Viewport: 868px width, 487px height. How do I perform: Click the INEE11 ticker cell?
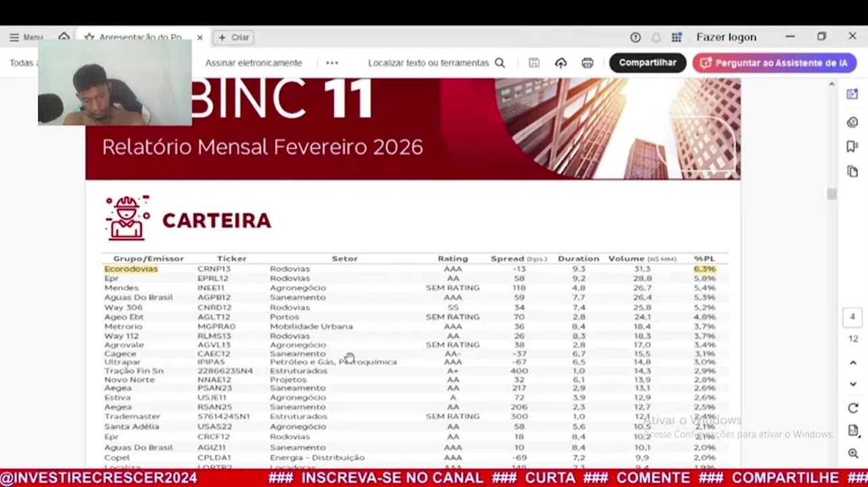[x=211, y=288]
